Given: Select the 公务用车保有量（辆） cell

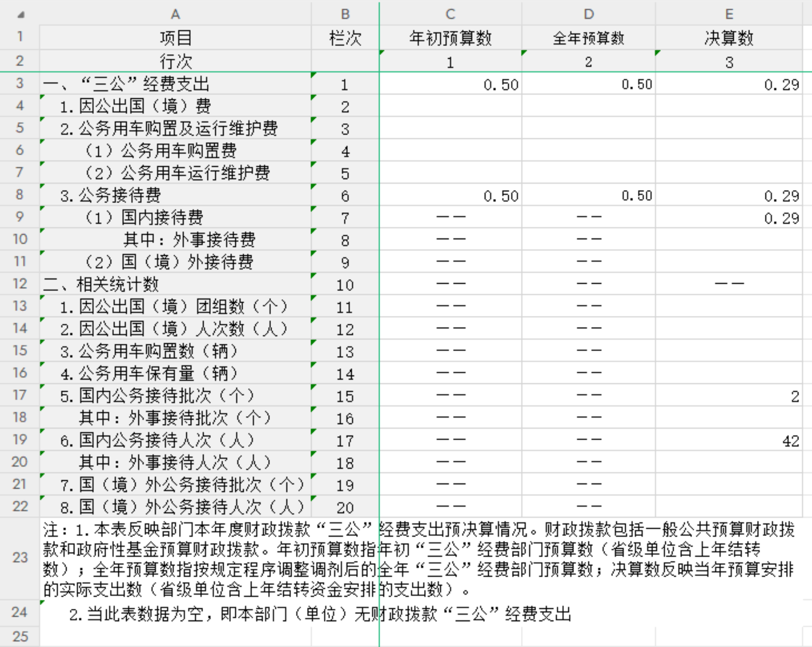Looking at the screenshot, I should 175,374.
